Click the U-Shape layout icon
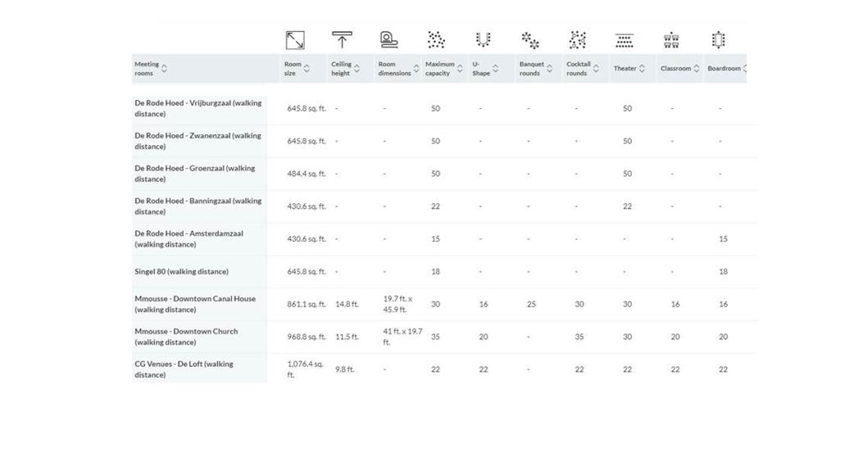Screen dimensions: 868x453 (484, 40)
